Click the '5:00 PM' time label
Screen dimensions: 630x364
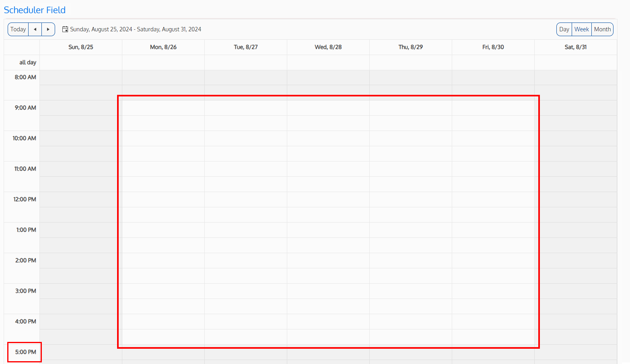pos(26,352)
